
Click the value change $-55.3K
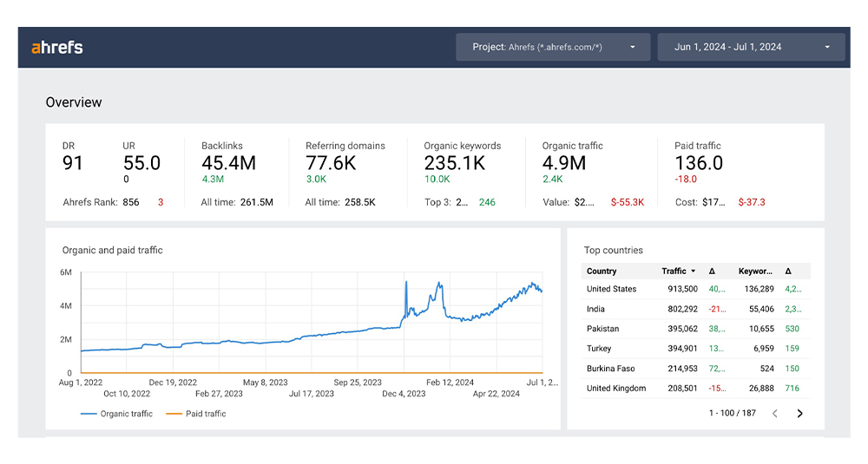coord(628,202)
